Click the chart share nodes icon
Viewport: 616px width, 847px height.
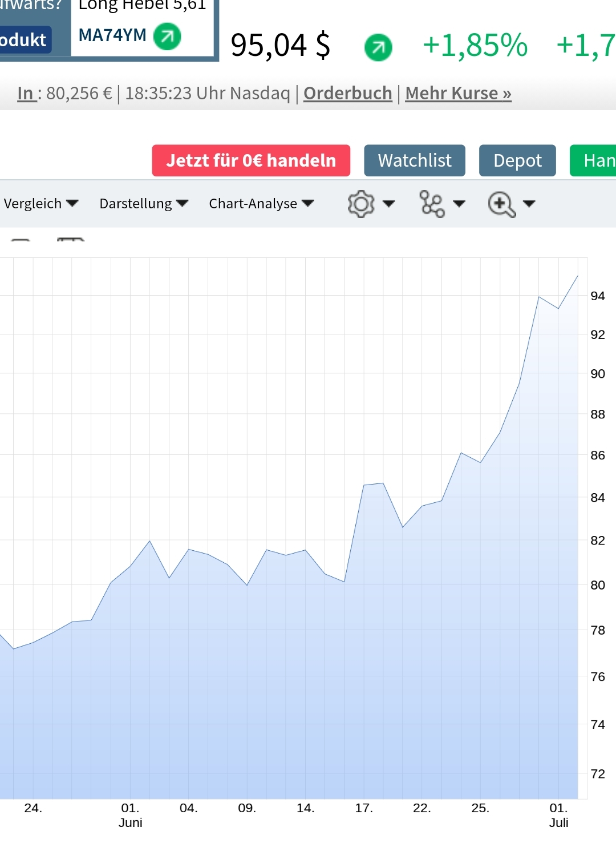click(432, 204)
